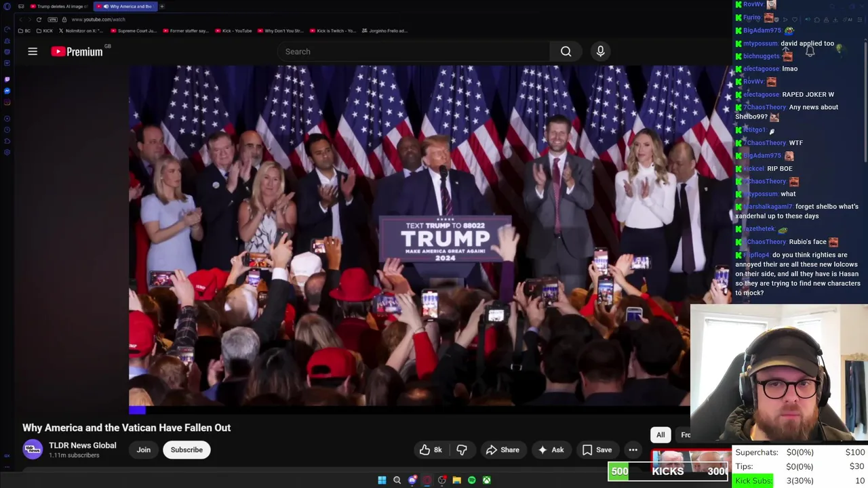Open the Opera main menu logo

[x=7, y=6]
